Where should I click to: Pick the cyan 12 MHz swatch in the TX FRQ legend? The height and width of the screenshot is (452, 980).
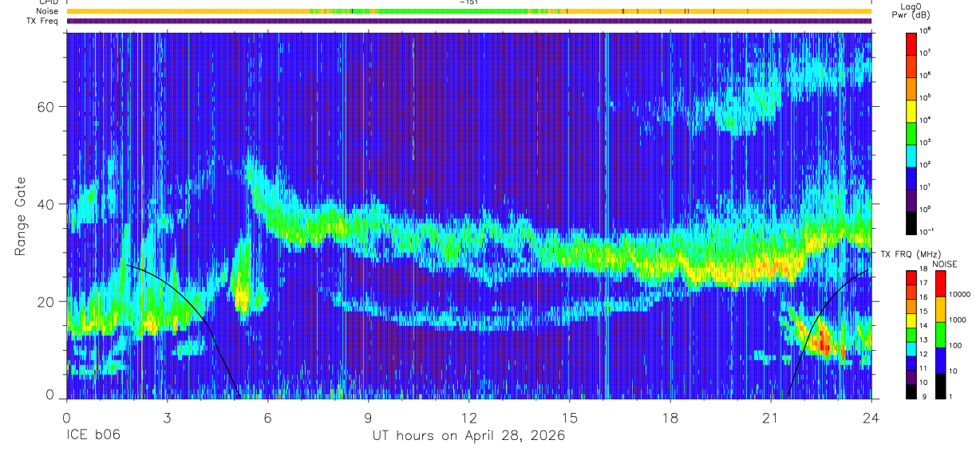click(911, 348)
